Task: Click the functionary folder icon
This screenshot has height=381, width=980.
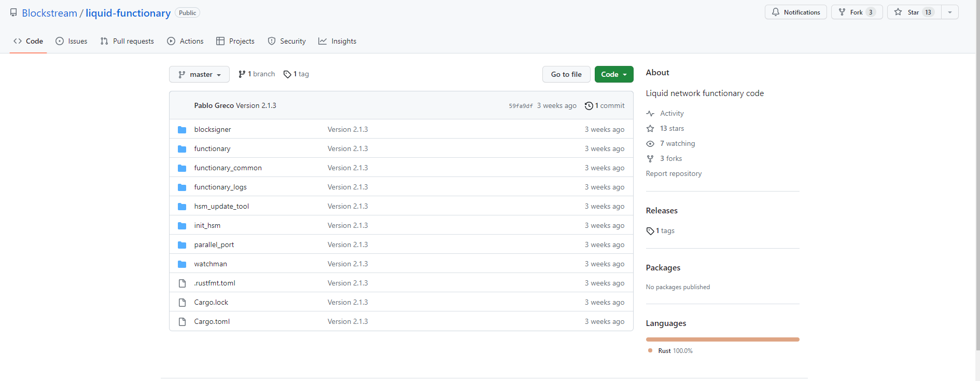Action: (x=182, y=149)
